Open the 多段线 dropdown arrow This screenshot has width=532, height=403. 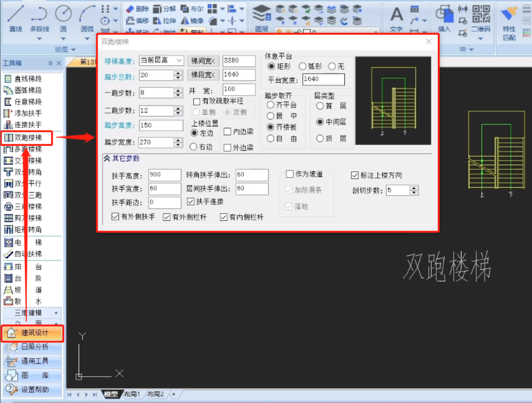click(39, 39)
